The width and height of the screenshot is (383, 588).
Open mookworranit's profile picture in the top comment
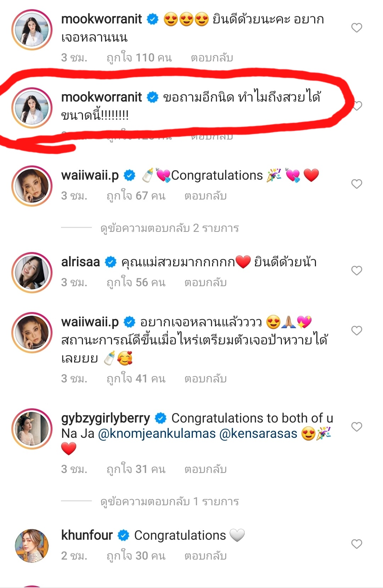[x=32, y=30]
